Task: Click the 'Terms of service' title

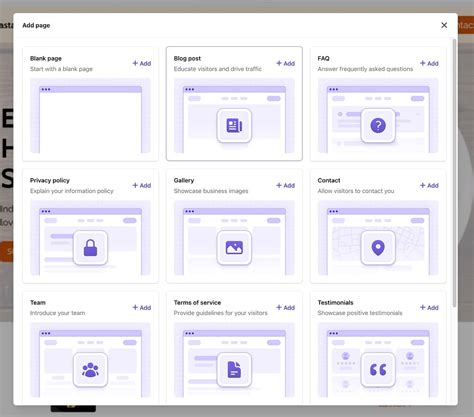Action: point(197,302)
